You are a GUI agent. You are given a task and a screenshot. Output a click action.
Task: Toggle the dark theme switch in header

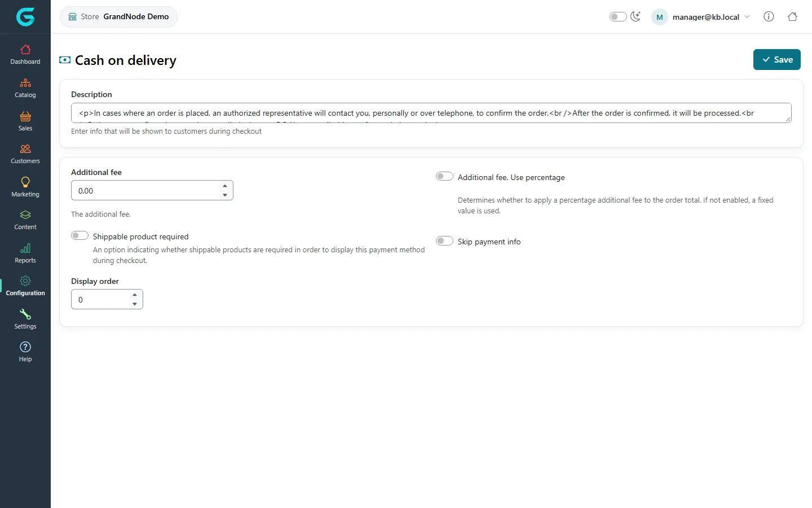(618, 17)
